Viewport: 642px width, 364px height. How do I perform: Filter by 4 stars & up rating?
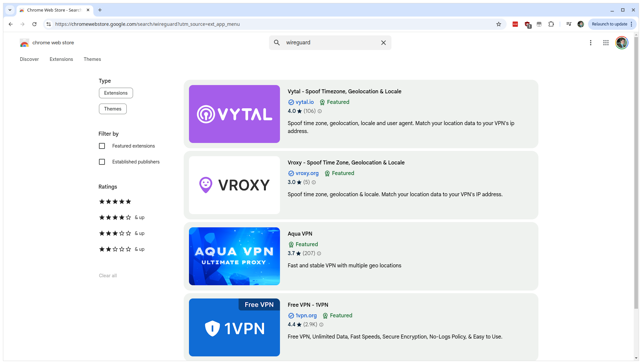pos(121,217)
